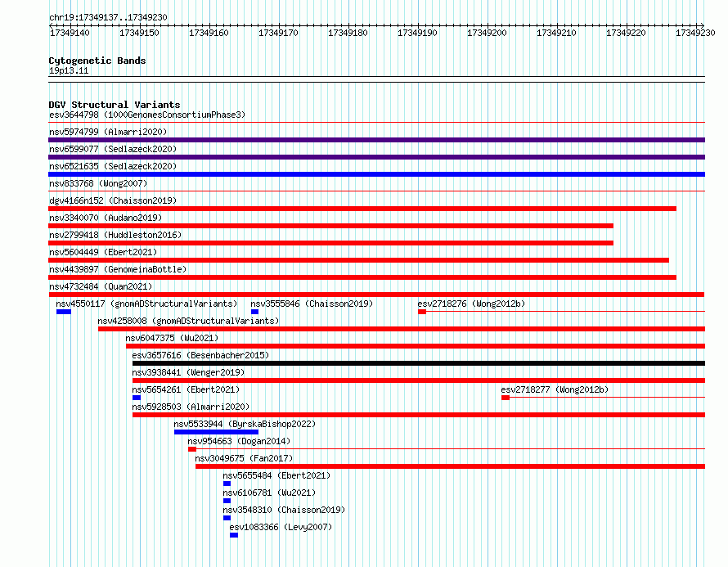Viewport: 728px width, 567px height.
Task: Click the nsv6047375 (Wu2021) variant label
Action: (x=172, y=338)
